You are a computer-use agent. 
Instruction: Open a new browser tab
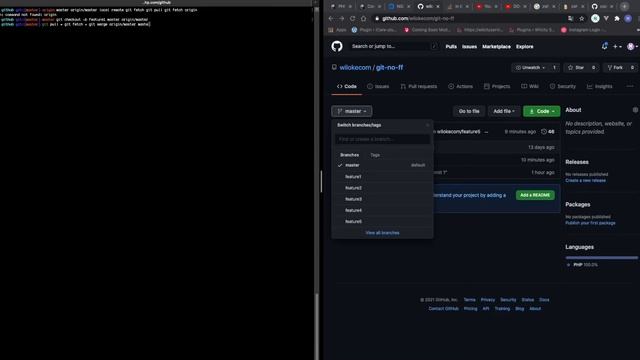[x=624, y=7]
